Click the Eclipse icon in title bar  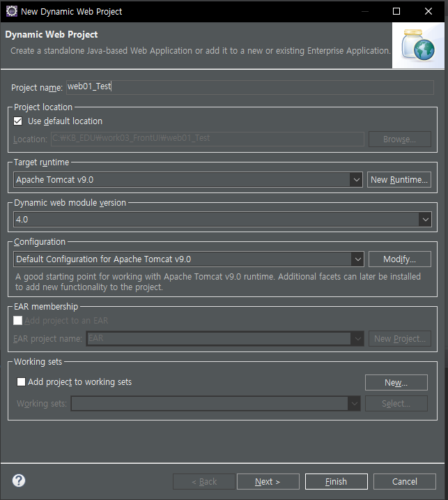pos(12,11)
